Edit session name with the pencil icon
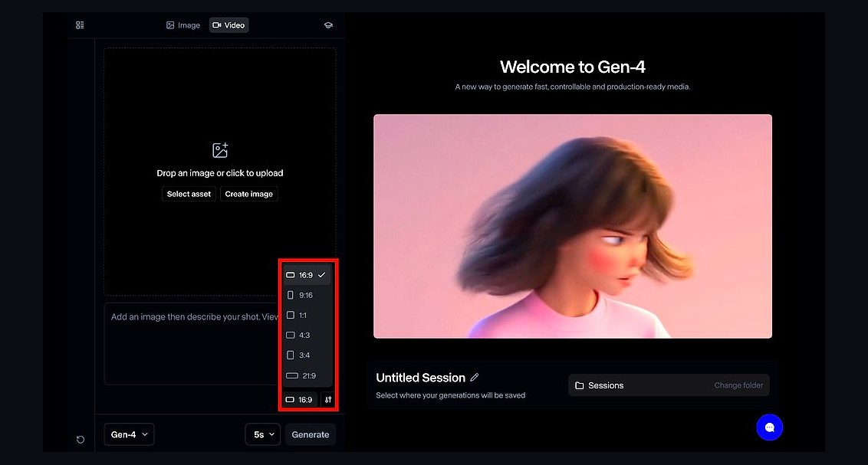The height and width of the screenshot is (465, 868). click(475, 377)
